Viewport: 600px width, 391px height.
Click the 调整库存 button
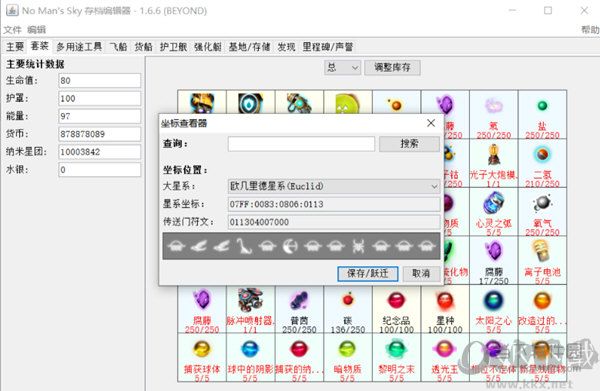(392, 68)
